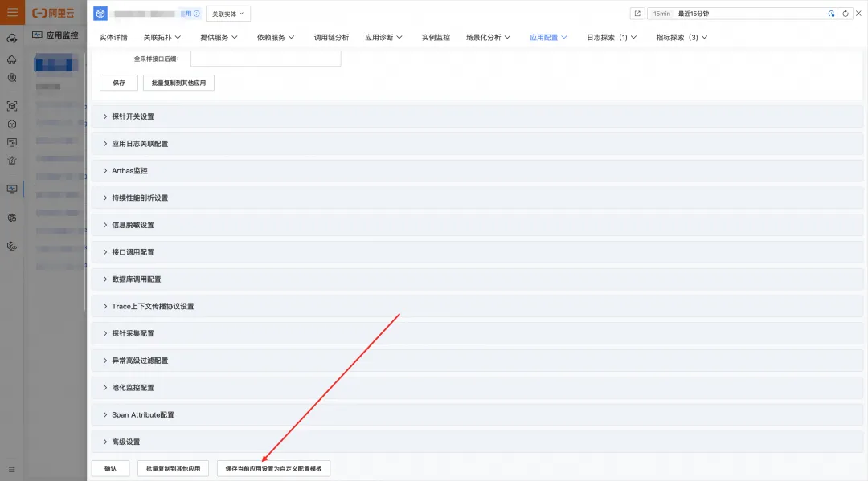Click the blue cube application icon
The image size is (868, 481).
pyautogui.click(x=100, y=14)
